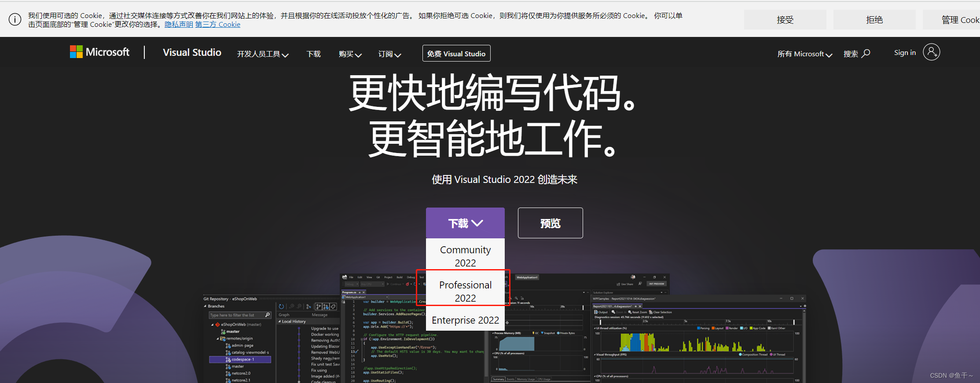Open the 第三方 Cookie link

218,24
